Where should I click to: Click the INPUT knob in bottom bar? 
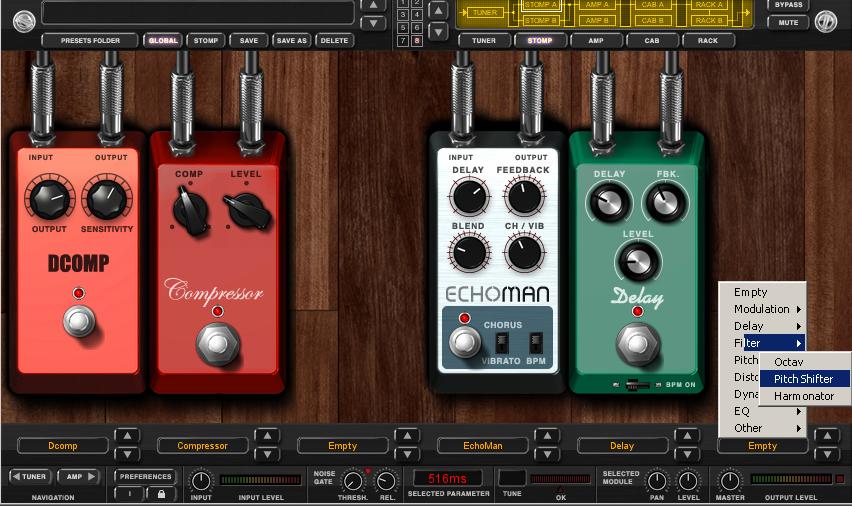[x=201, y=481]
